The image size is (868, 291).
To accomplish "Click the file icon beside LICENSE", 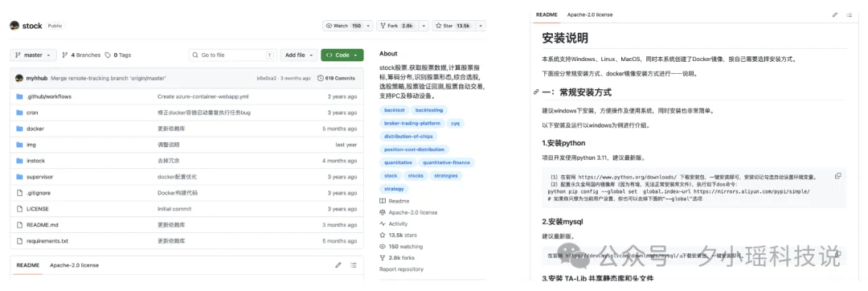I will coord(19,209).
